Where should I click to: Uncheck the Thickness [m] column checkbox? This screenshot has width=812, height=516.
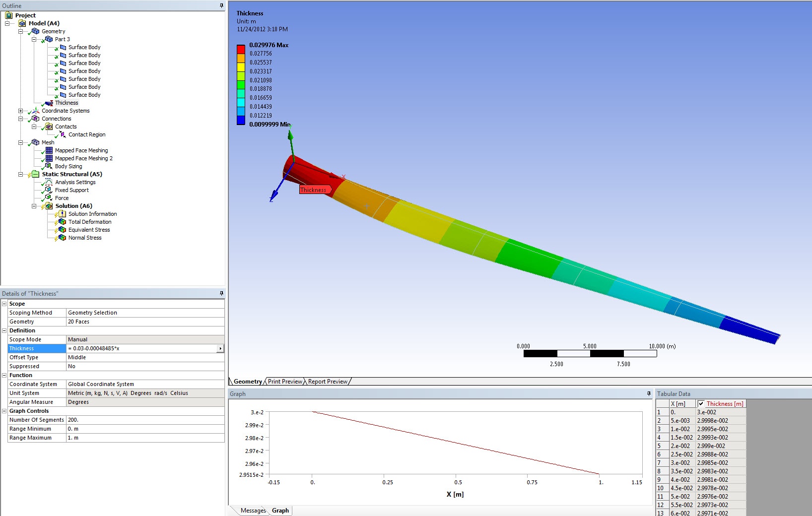(701, 404)
